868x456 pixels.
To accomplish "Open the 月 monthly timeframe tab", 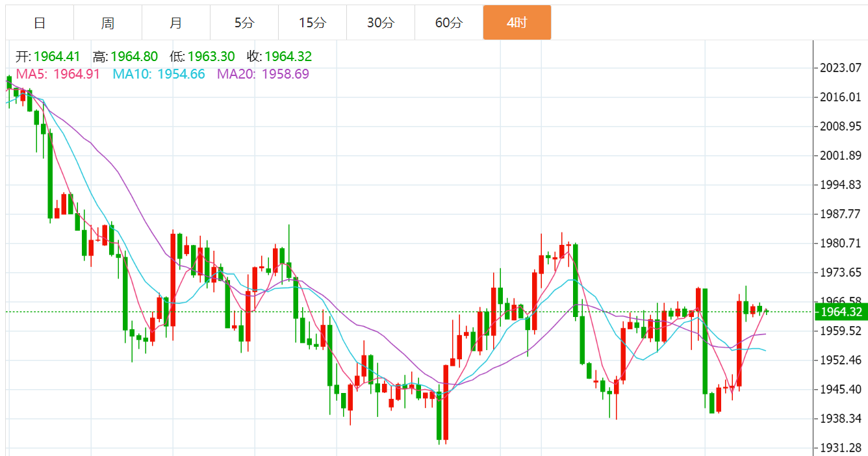I will coord(176,23).
